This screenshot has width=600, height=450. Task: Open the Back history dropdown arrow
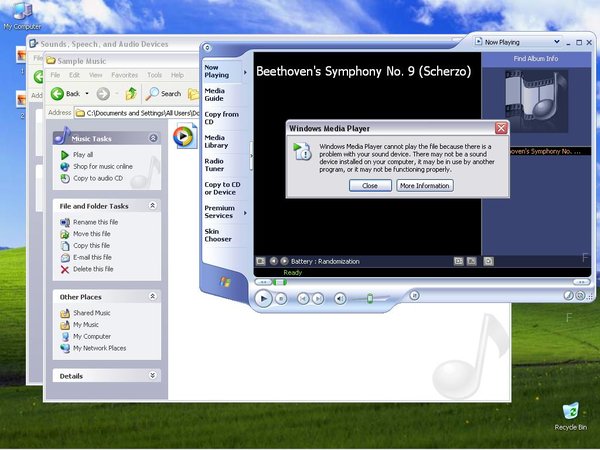[x=87, y=93]
